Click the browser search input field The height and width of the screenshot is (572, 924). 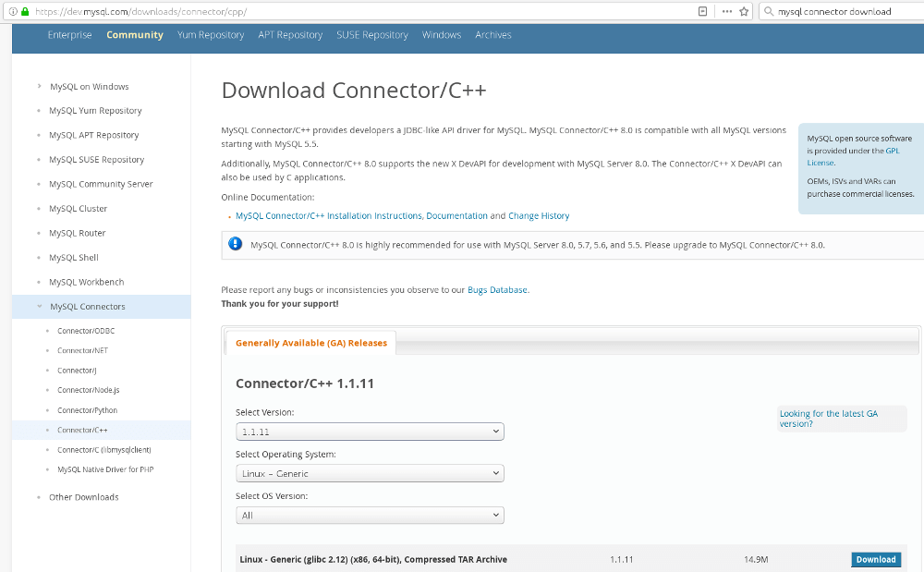click(841, 12)
